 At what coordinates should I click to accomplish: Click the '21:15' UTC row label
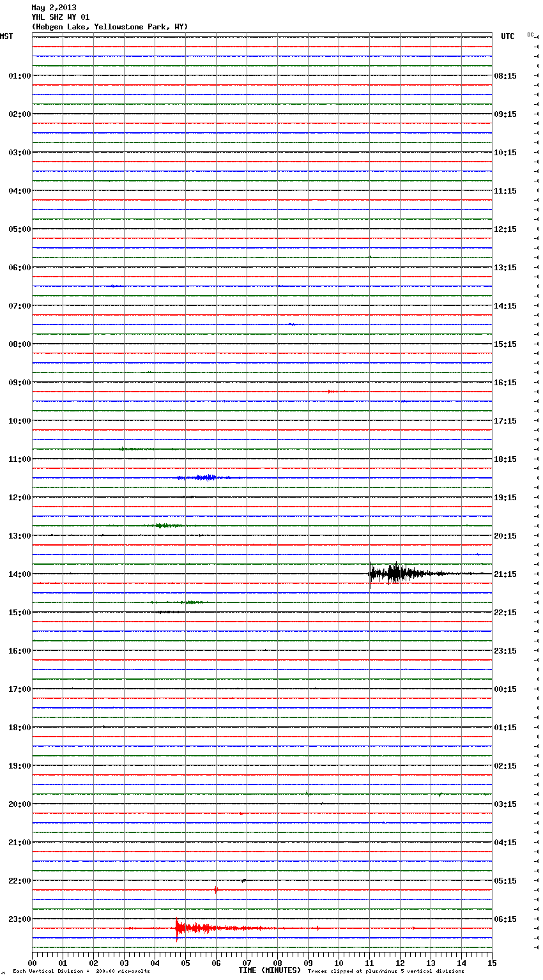[x=505, y=574]
